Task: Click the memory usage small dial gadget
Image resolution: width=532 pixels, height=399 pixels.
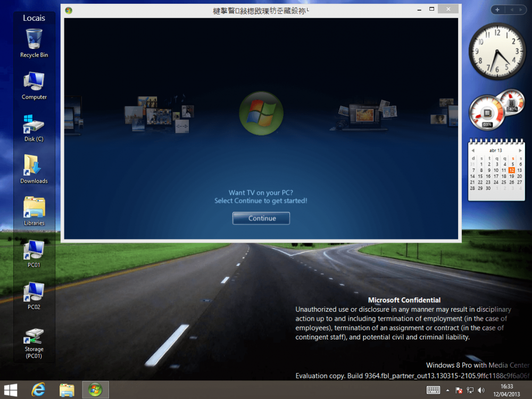Action: (x=512, y=102)
